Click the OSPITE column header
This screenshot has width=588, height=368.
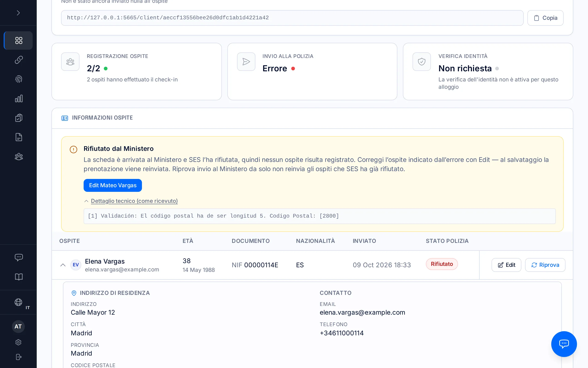point(70,241)
